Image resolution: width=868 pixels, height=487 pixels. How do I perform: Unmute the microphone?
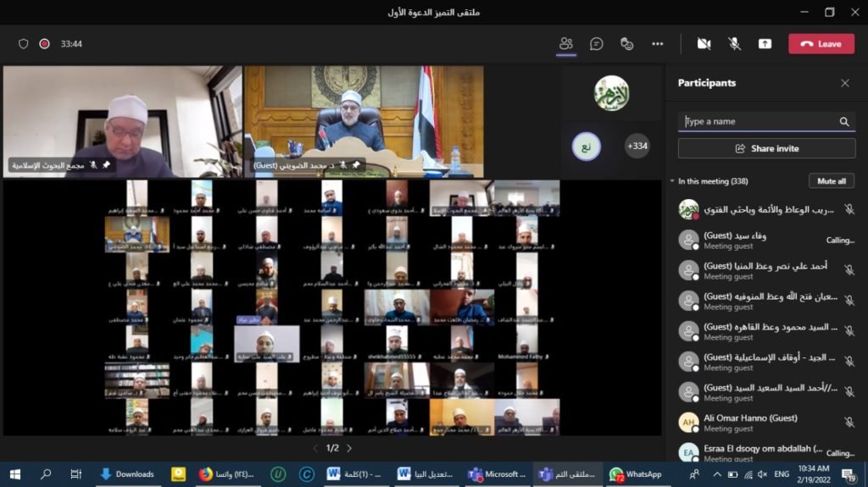point(734,44)
